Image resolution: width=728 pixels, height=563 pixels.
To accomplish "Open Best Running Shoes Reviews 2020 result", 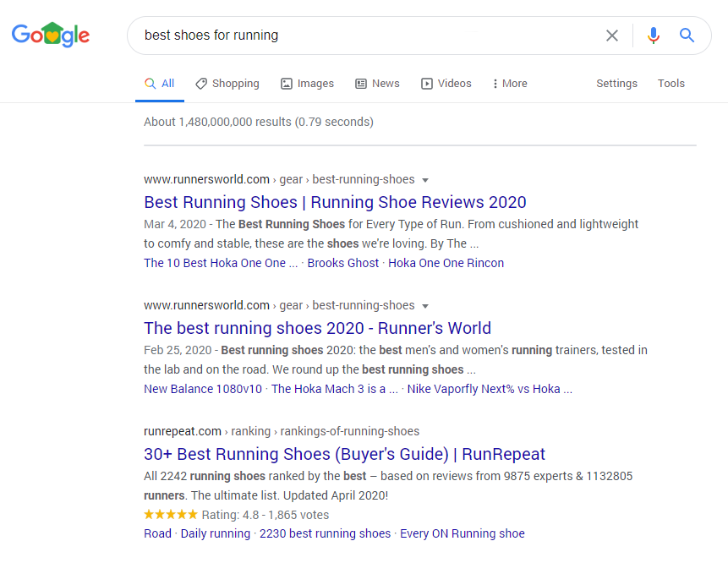I will coord(335,202).
